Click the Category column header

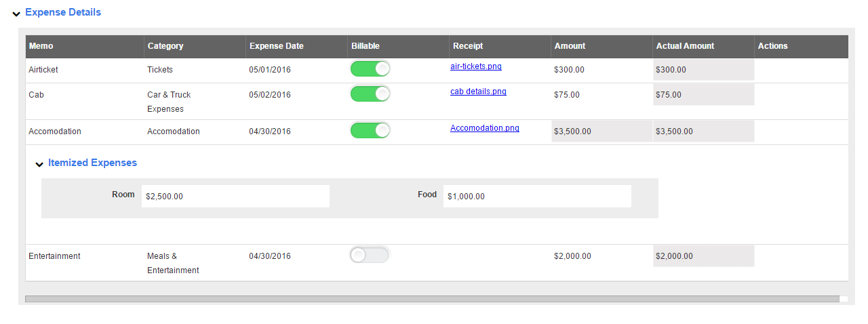(165, 46)
